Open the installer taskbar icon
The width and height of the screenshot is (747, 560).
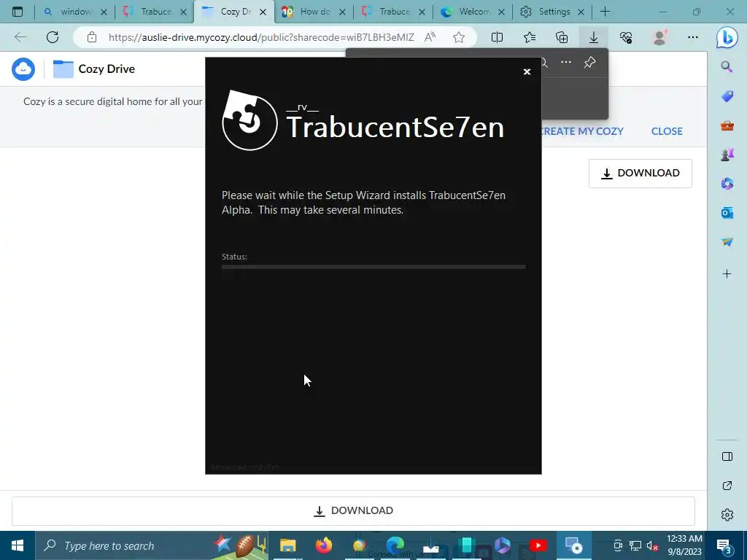pos(574,545)
